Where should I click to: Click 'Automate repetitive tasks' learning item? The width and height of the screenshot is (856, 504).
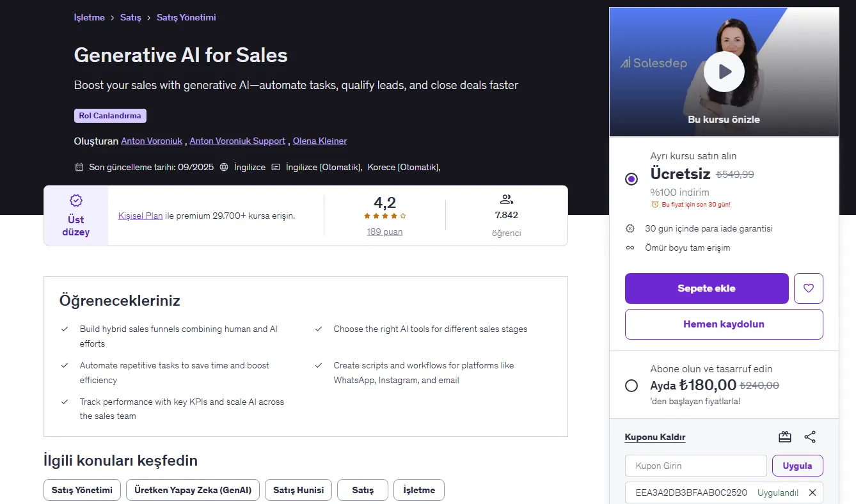[x=175, y=373]
